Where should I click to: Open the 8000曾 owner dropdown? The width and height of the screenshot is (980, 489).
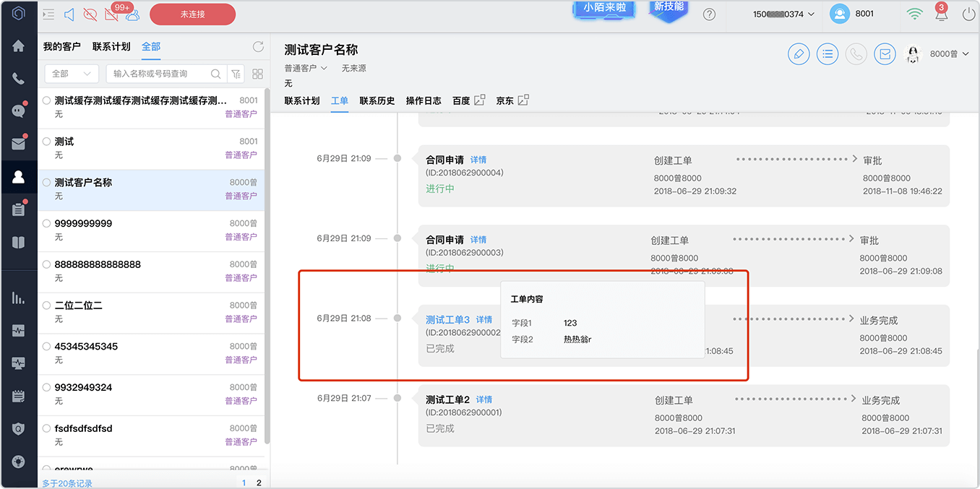point(950,54)
